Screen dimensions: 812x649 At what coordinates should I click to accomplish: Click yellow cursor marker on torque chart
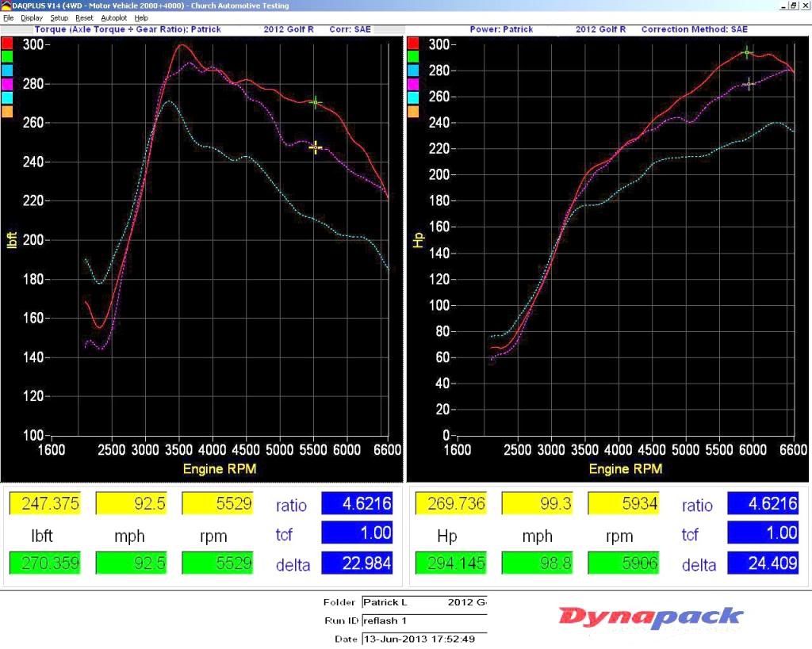[x=316, y=147]
